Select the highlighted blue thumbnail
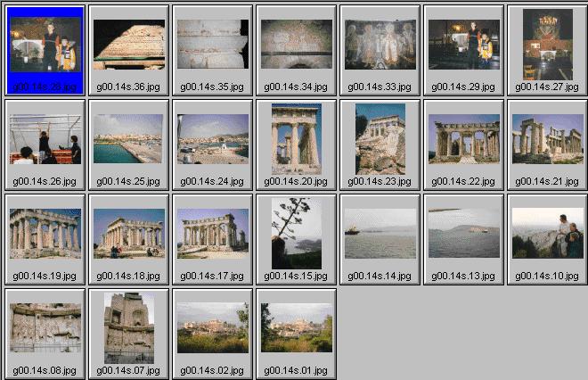Image resolution: width=588 pixels, height=380 pixels. [x=45, y=45]
